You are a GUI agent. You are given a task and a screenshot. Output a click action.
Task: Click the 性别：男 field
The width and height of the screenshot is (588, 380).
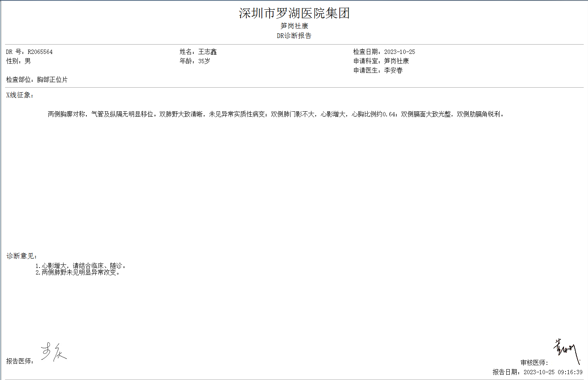(18, 61)
